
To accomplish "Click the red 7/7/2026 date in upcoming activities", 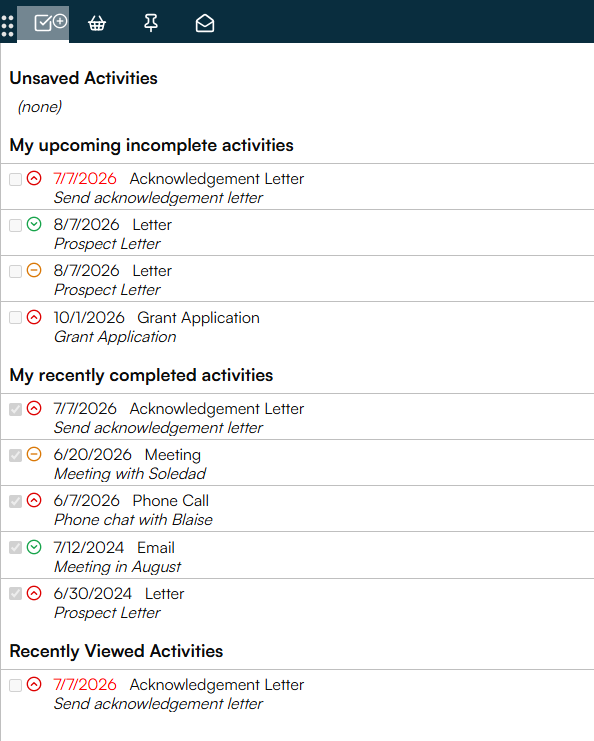I will pyautogui.click(x=85, y=179).
